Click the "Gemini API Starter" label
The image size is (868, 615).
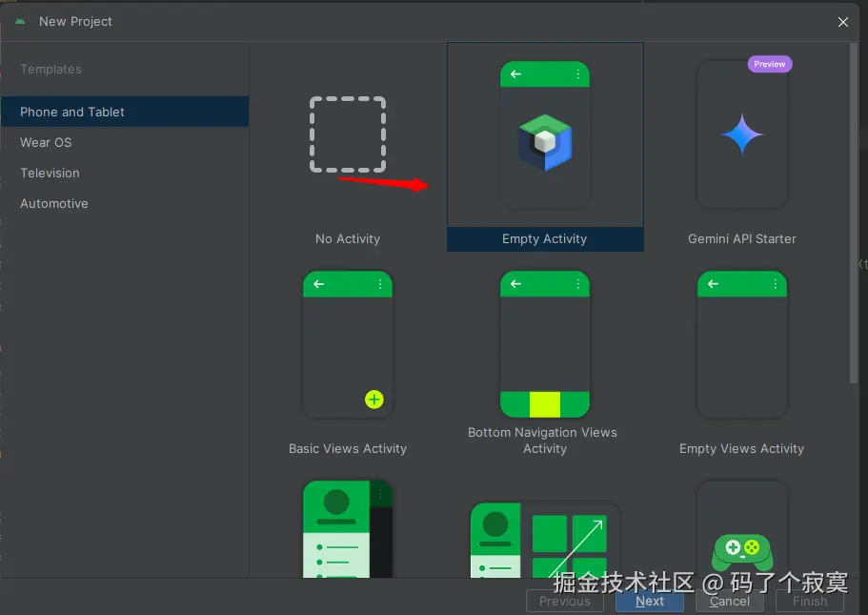(742, 238)
